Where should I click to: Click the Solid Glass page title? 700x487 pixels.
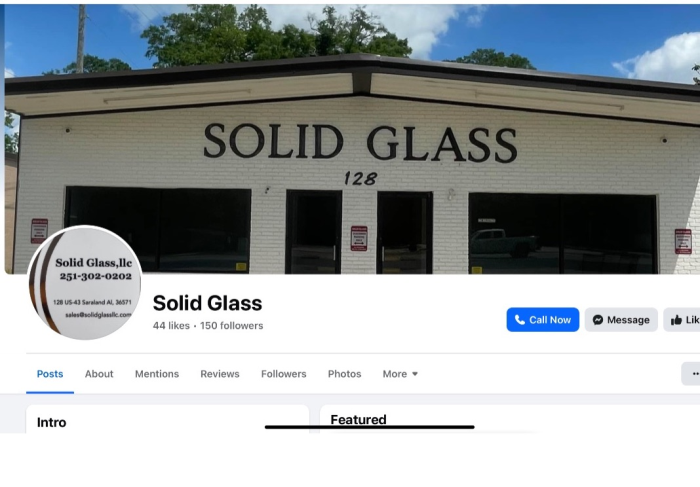(207, 303)
